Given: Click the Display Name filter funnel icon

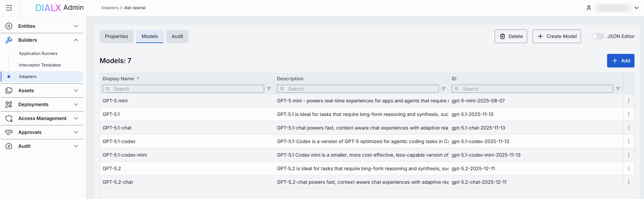Looking at the screenshot, I should click(269, 89).
